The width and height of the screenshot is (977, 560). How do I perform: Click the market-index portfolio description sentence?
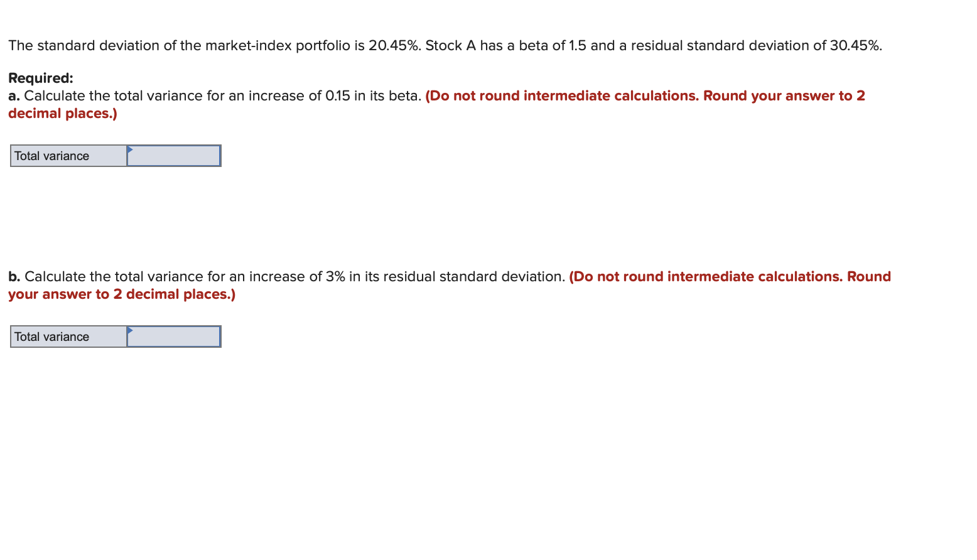[440, 45]
